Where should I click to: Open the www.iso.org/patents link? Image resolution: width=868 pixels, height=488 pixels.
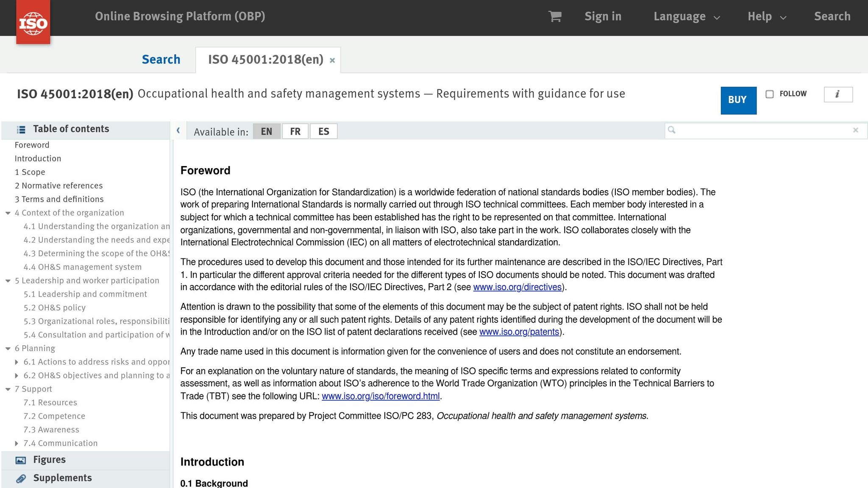tap(519, 332)
